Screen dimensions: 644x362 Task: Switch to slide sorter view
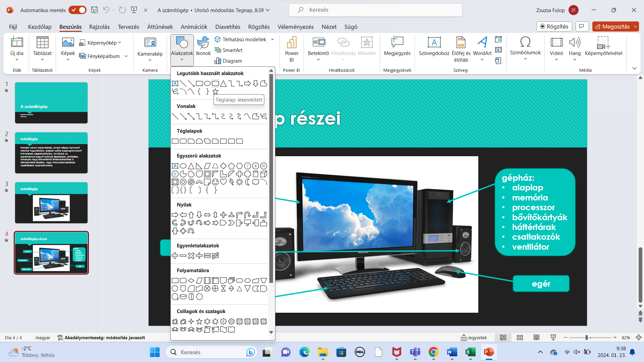(520, 338)
